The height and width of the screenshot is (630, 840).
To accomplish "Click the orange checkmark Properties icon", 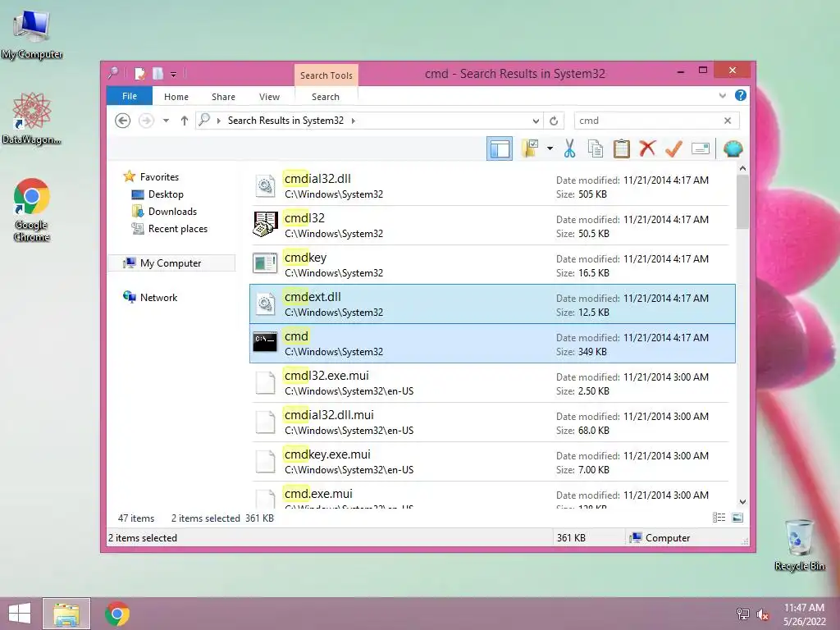I will [673, 148].
